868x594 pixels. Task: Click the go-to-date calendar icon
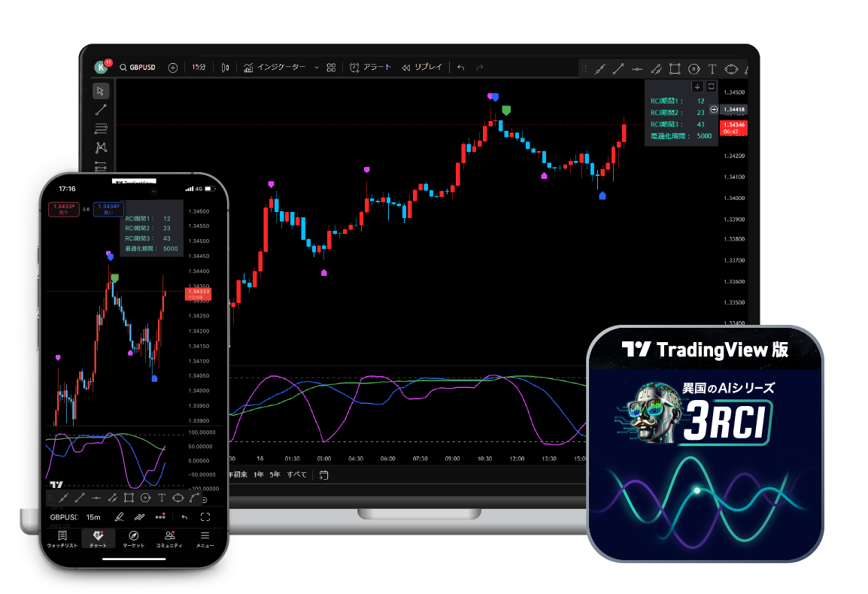click(324, 474)
